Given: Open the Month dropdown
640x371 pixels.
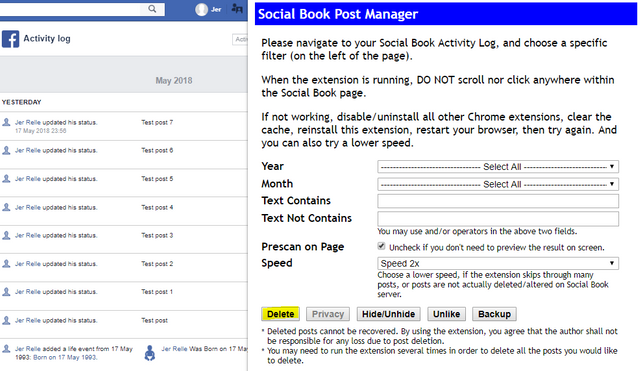Looking at the screenshot, I should pos(498,184).
